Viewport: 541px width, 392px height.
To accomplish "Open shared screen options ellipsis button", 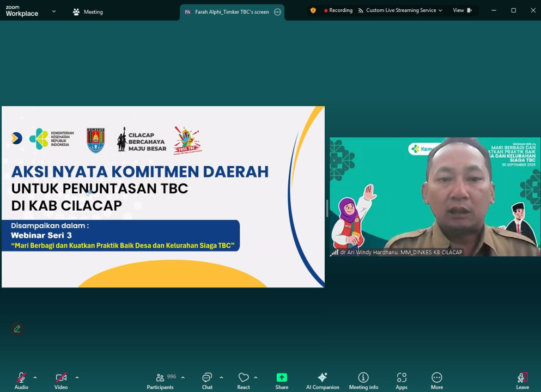I will pos(277,12).
